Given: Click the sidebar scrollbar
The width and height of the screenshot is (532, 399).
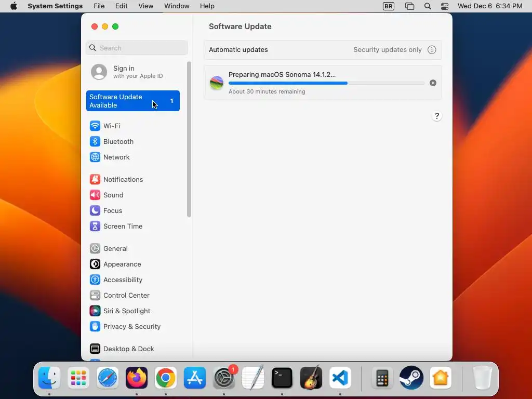Looking at the screenshot, I should 189,139.
